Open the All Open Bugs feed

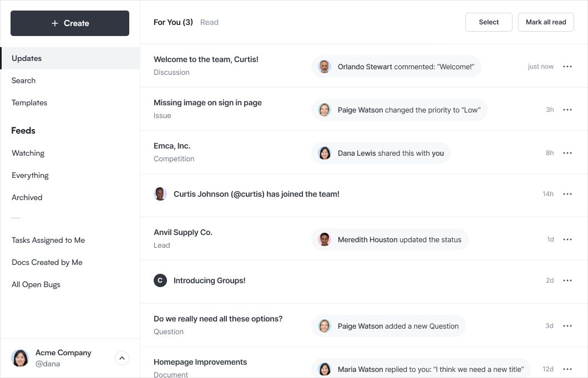[36, 284]
